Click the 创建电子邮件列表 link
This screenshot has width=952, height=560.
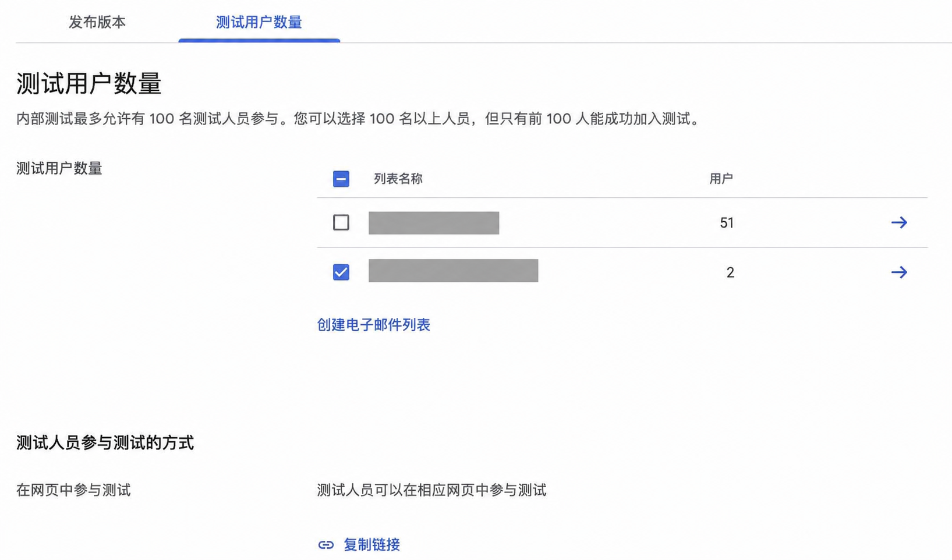pos(374,325)
